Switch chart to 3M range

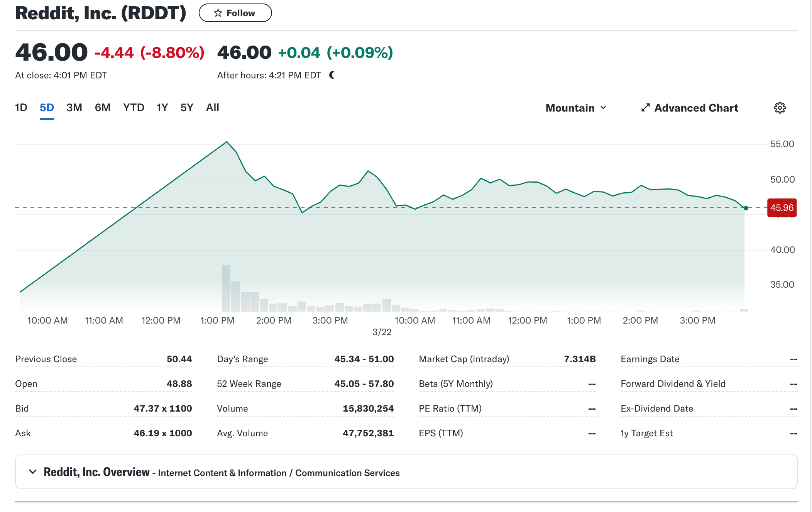(x=74, y=107)
